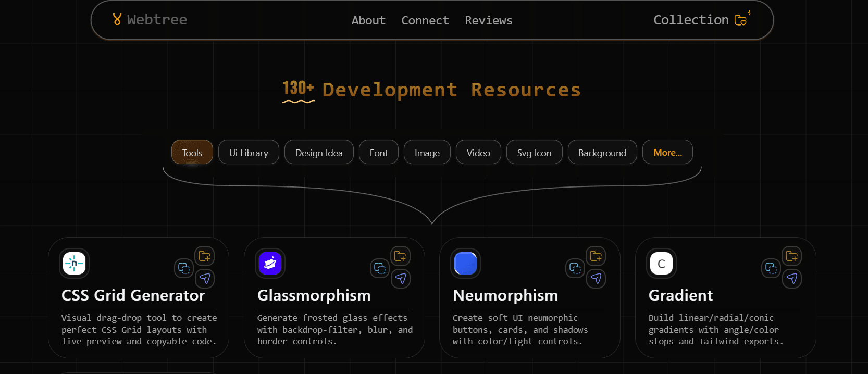This screenshot has width=868, height=374.
Task: Click the Neumorphism blue app thumbnail
Action: point(465,264)
